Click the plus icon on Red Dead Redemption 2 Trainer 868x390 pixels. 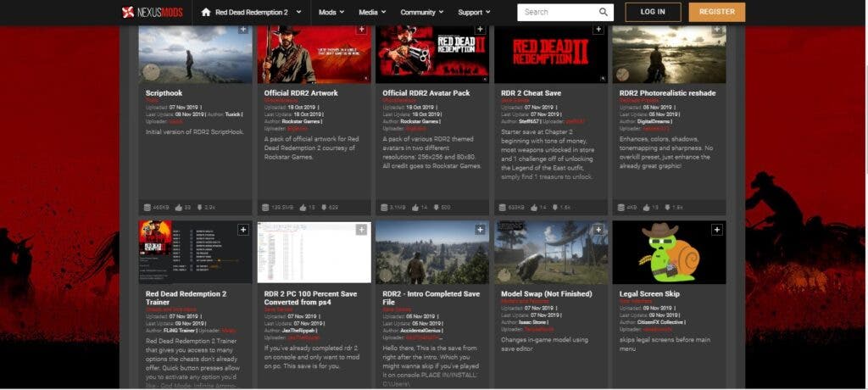[243, 230]
